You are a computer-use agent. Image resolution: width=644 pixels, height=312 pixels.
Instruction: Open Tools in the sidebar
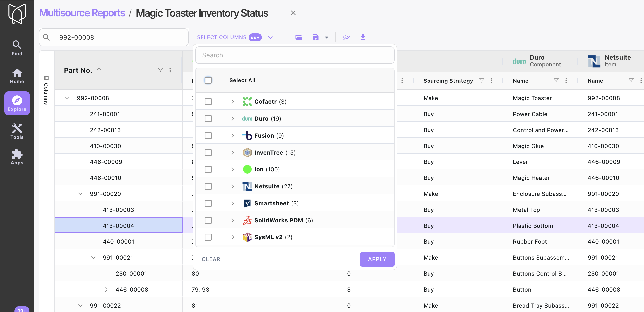[x=17, y=131]
